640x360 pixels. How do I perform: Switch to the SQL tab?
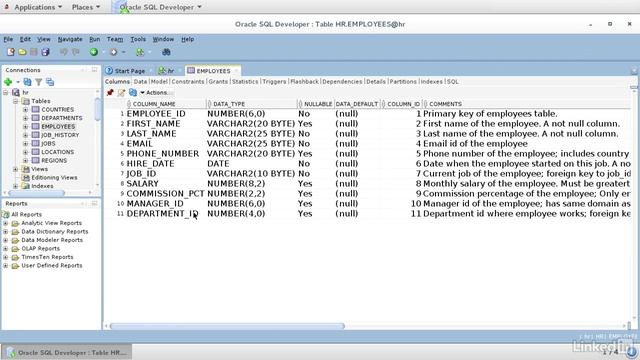point(453,82)
